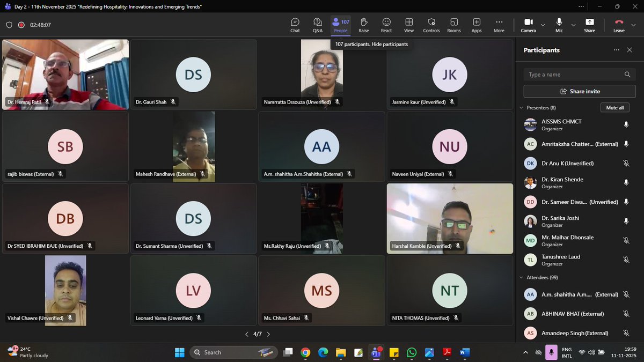The width and height of the screenshot is (644, 362).
Task: Open the Camera options dropdown arrow
Action: click(x=543, y=25)
